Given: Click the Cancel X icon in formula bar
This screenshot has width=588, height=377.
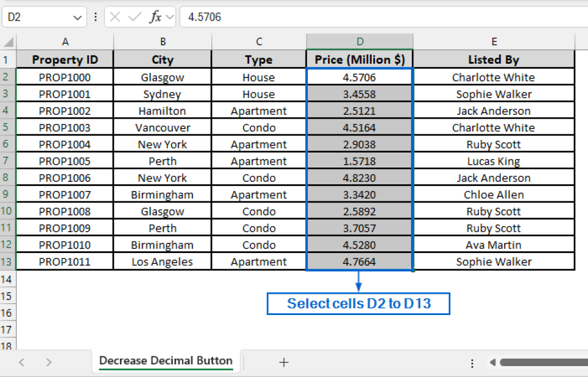Looking at the screenshot, I should (x=115, y=17).
